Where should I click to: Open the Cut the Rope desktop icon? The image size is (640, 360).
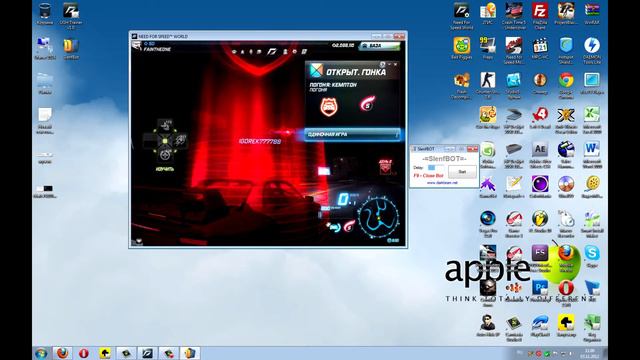[x=487, y=118]
